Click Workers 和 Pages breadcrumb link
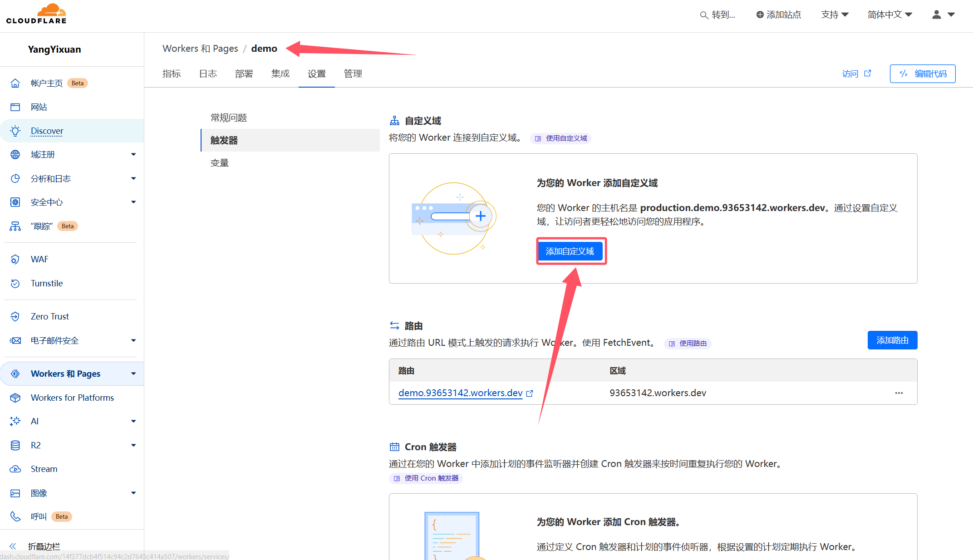 [x=200, y=49]
